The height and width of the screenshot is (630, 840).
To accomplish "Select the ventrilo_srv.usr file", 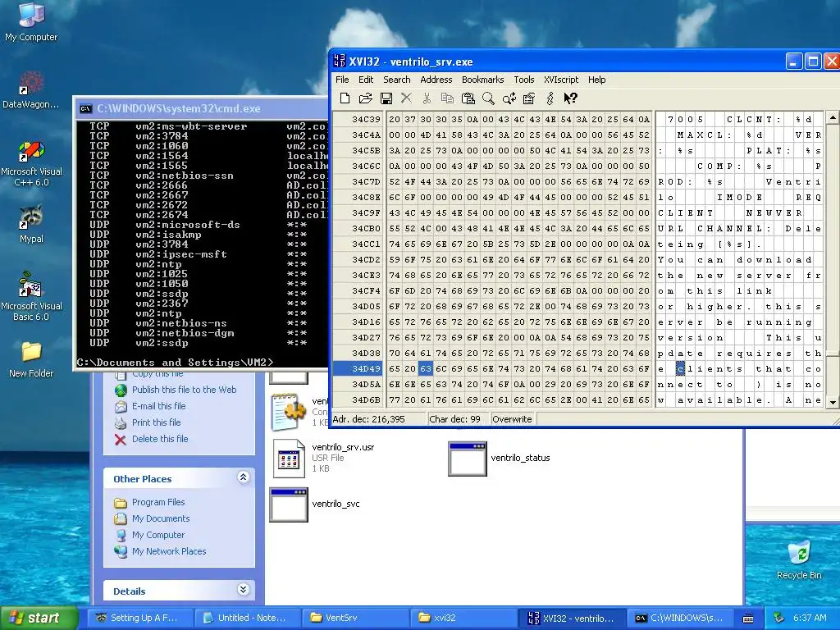I will click(x=323, y=458).
